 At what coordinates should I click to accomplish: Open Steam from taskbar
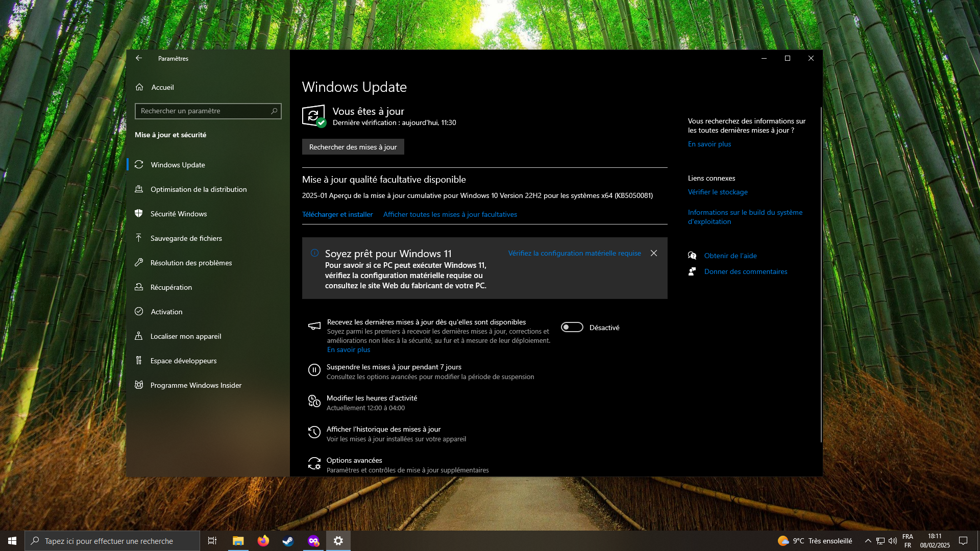tap(288, 541)
